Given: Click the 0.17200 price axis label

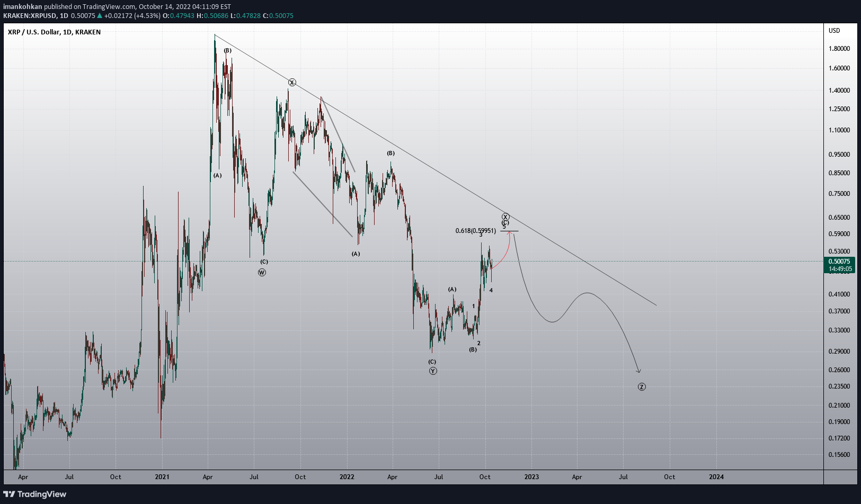Looking at the screenshot, I should [839, 438].
